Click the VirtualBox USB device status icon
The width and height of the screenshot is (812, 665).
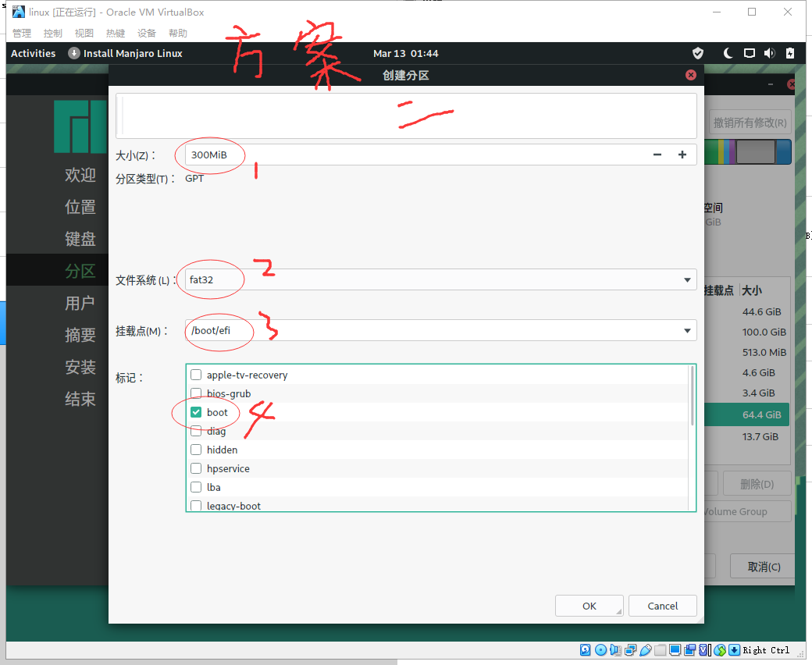(x=646, y=650)
